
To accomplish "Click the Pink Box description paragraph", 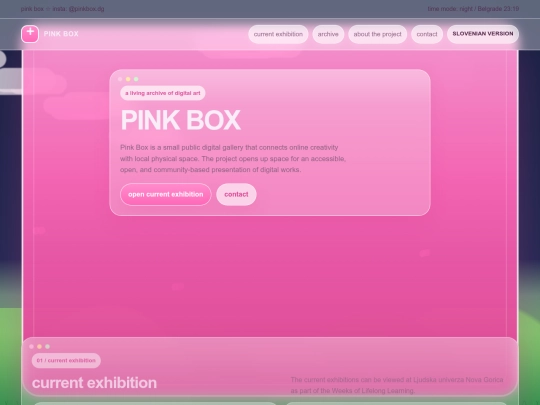I will pos(233,158).
